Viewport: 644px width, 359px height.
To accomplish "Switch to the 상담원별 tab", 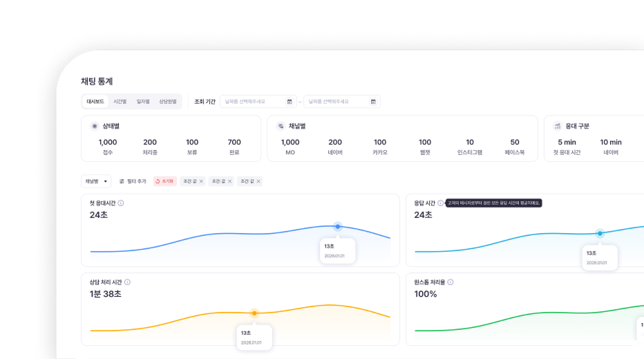I will click(168, 102).
